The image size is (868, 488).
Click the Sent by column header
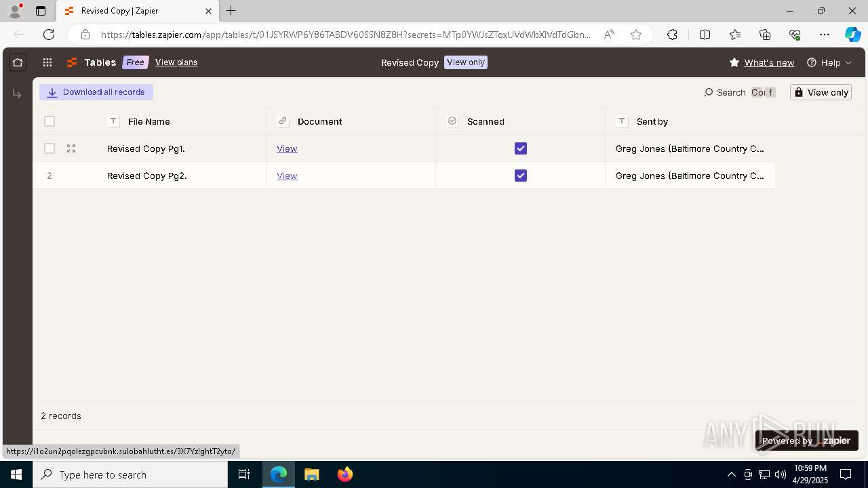pyautogui.click(x=690, y=121)
